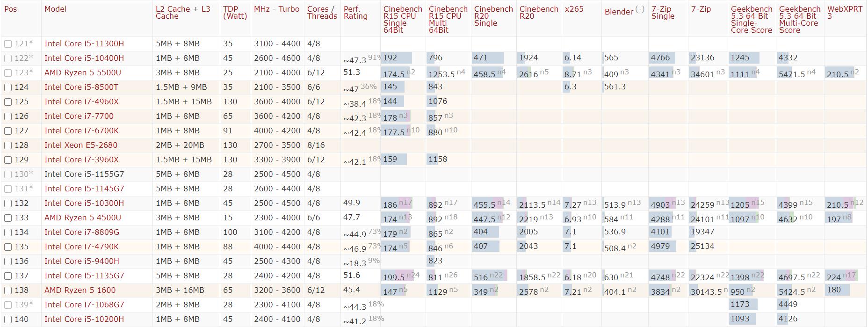Open AMD Ryzen 5 1600 link
This screenshot has width=868, height=327.
click(x=80, y=291)
